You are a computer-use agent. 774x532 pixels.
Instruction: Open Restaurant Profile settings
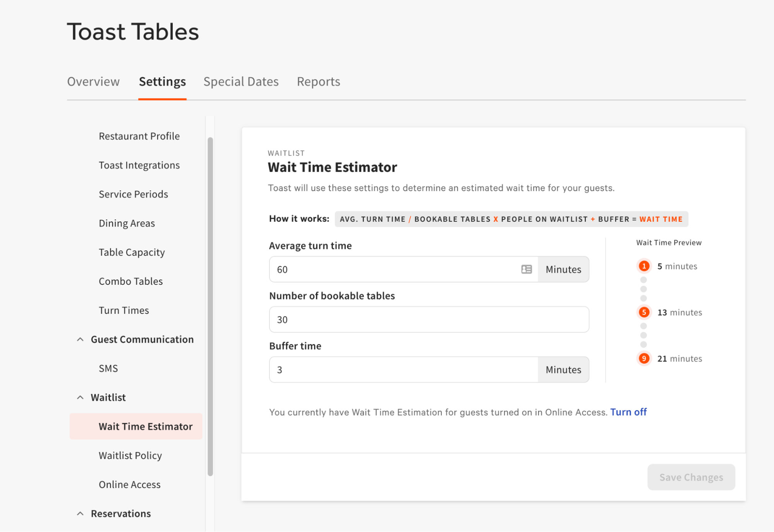[x=139, y=136]
